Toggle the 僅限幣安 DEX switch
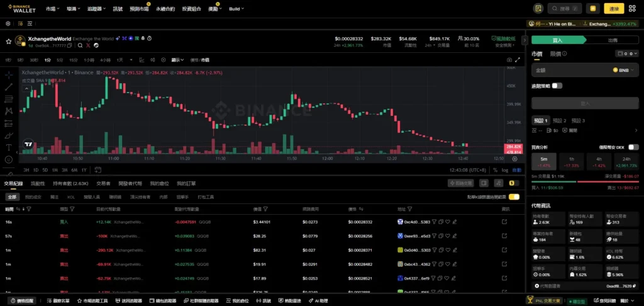The image size is (644, 306). pos(633,147)
